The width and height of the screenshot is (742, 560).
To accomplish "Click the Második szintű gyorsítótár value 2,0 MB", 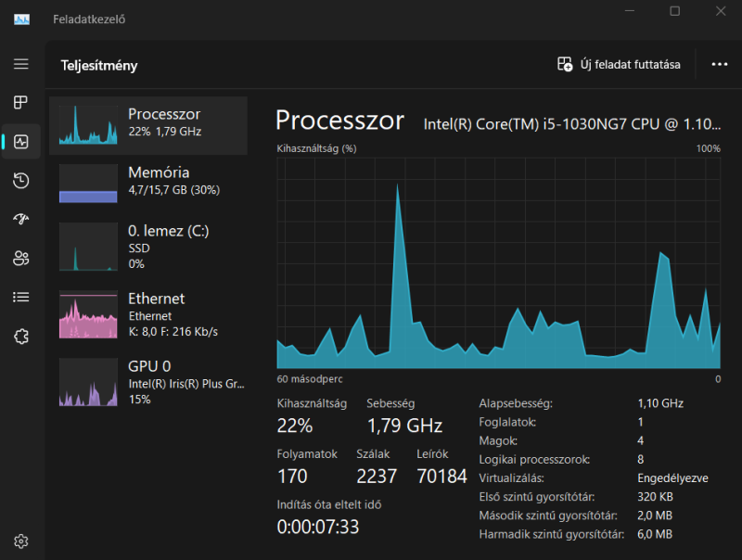I will tap(655, 515).
